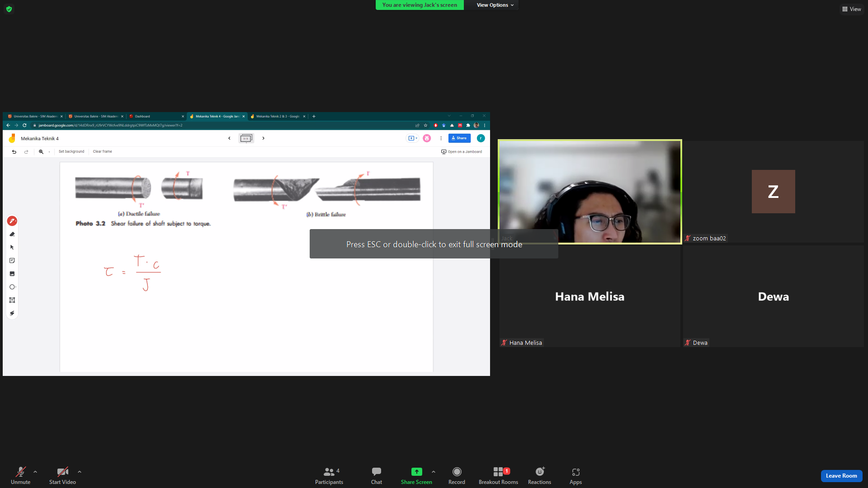The width and height of the screenshot is (868, 488).
Task: Open the Jamboard zoom control
Action: (41, 152)
